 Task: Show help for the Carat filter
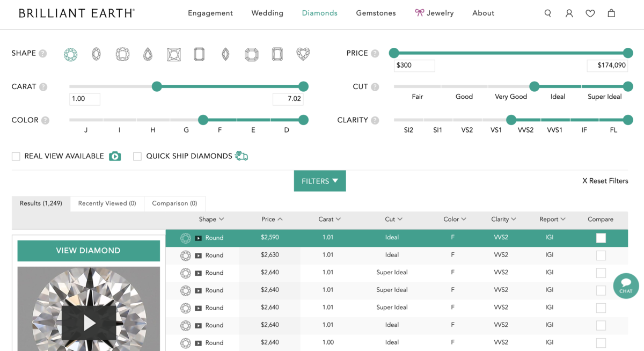coord(43,87)
